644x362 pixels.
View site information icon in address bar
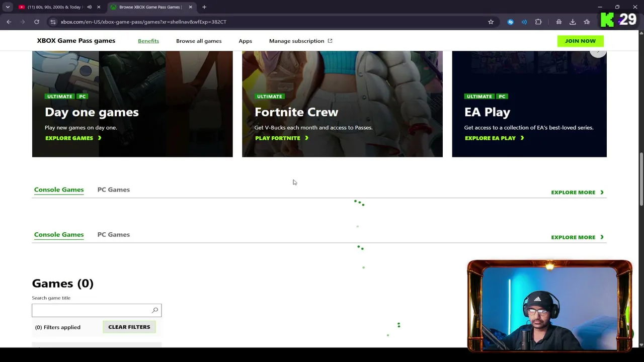[x=53, y=22]
